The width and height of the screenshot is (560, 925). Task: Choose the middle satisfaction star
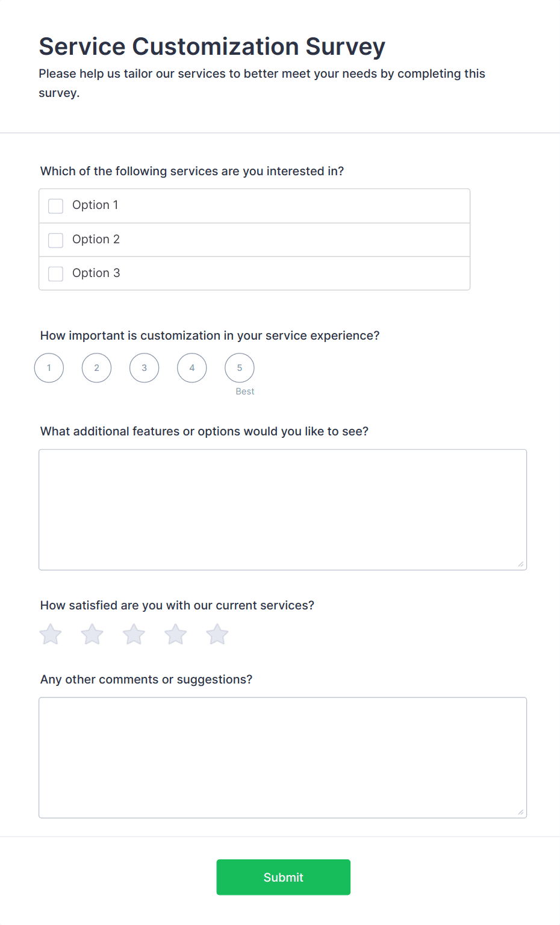click(133, 634)
